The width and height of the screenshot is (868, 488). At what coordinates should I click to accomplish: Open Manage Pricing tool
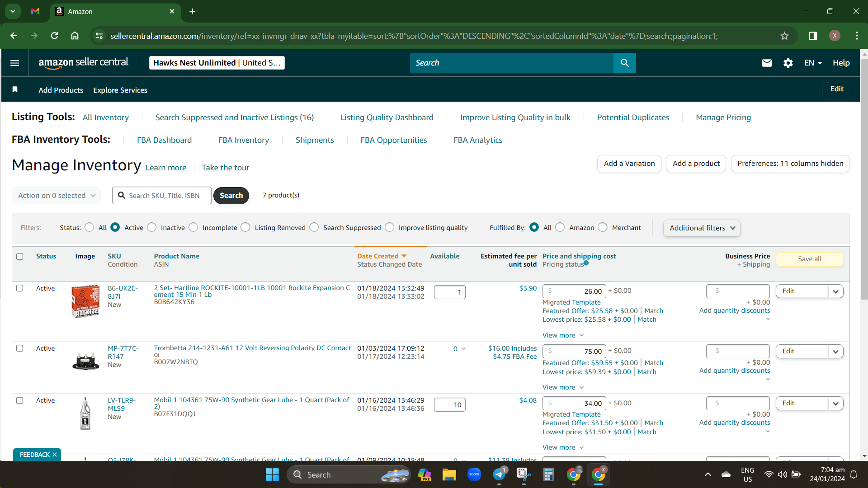(723, 117)
